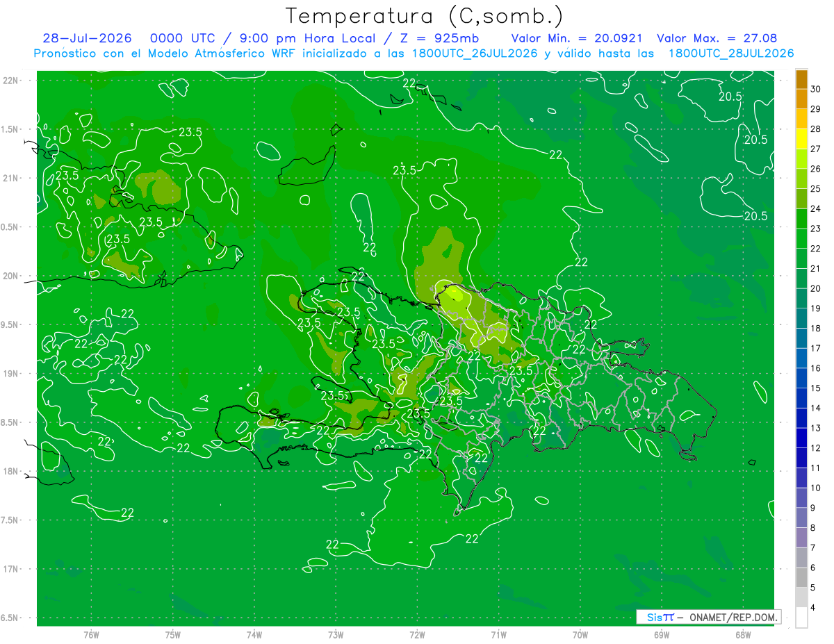Click the "18N" latitude label

click(11, 472)
